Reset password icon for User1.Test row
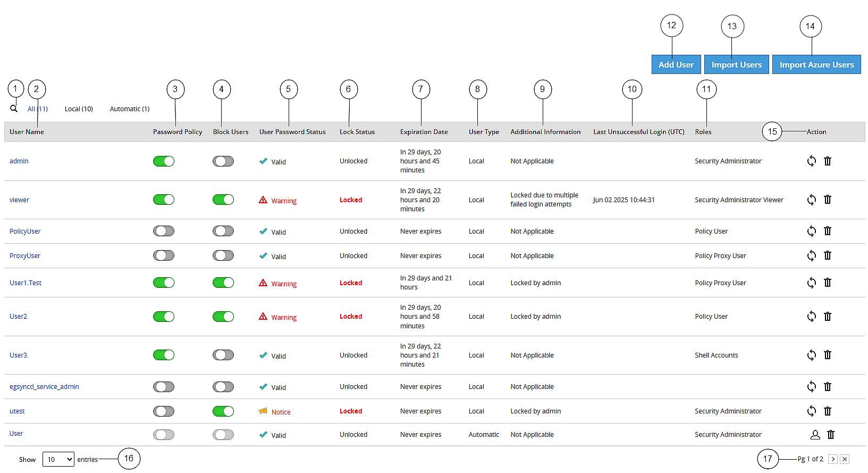 click(x=811, y=283)
